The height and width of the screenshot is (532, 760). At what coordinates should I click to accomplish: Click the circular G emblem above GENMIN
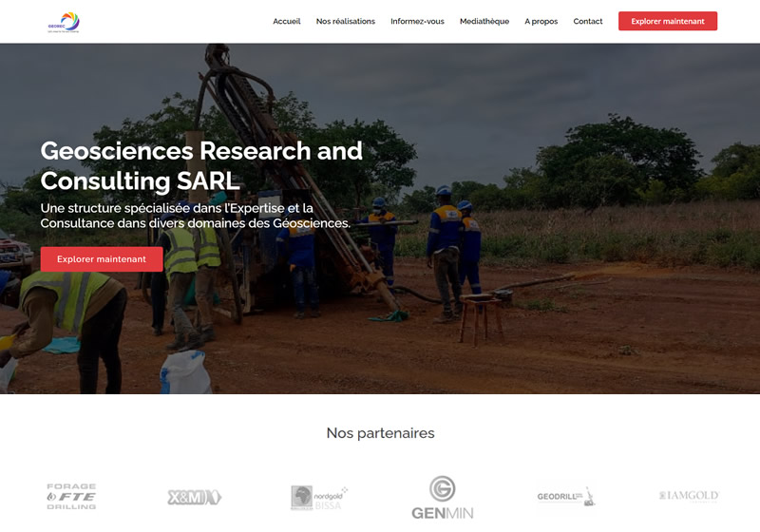tap(442, 488)
